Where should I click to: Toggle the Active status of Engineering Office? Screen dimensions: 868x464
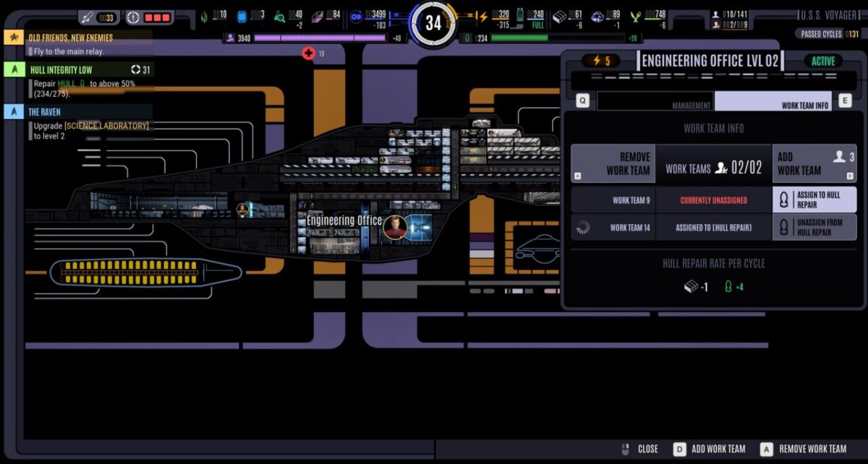coord(823,61)
